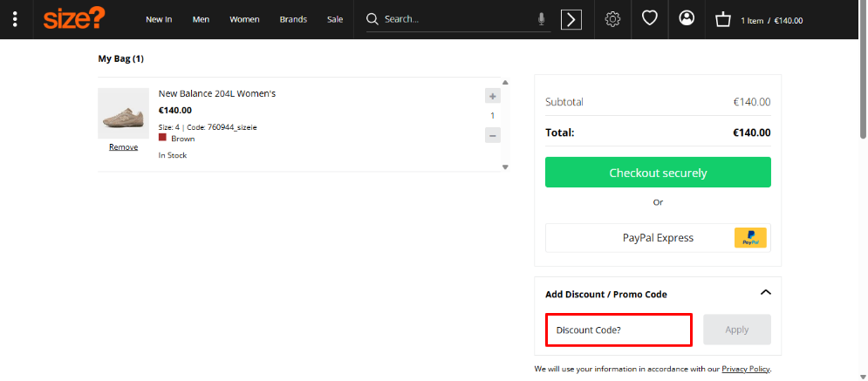Focus the Search text field
The height and width of the screenshot is (381, 868).
coord(457,19)
